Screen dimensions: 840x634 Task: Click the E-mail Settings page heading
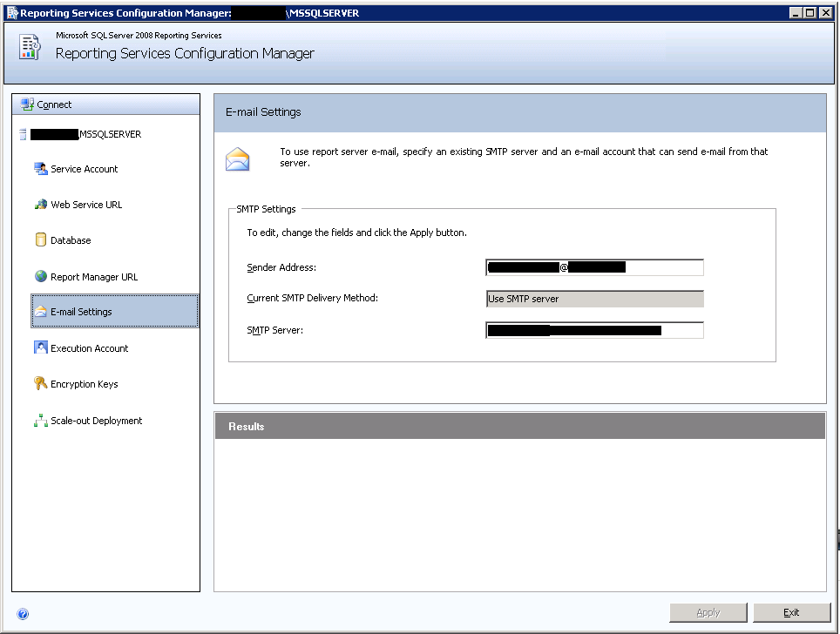pyautogui.click(x=263, y=112)
